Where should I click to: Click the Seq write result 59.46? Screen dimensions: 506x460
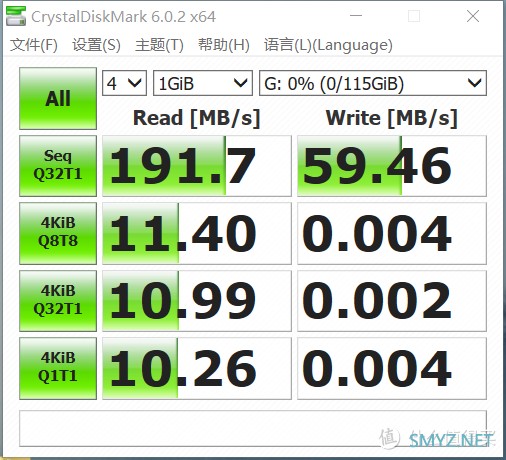[x=392, y=166]
